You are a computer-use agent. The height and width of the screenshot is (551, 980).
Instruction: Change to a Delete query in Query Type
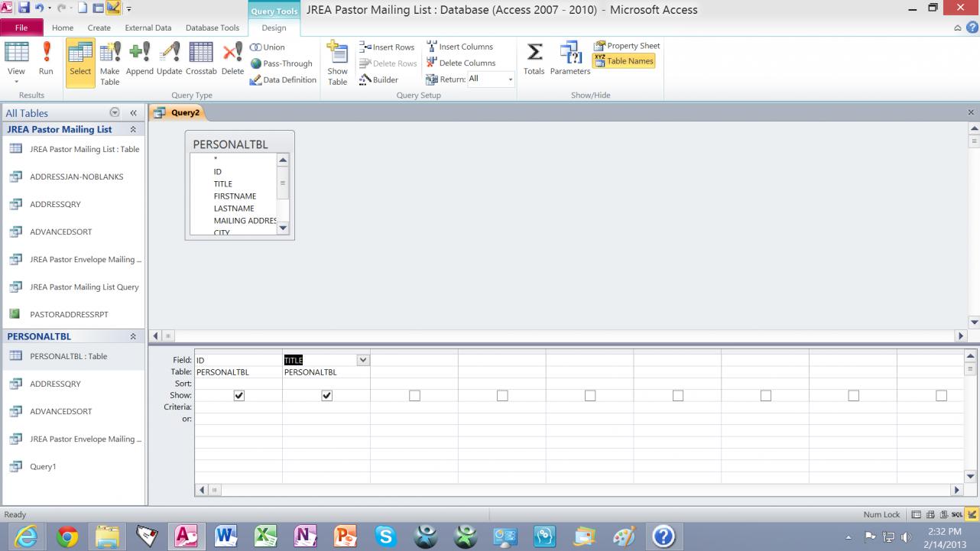coord(232,60)
